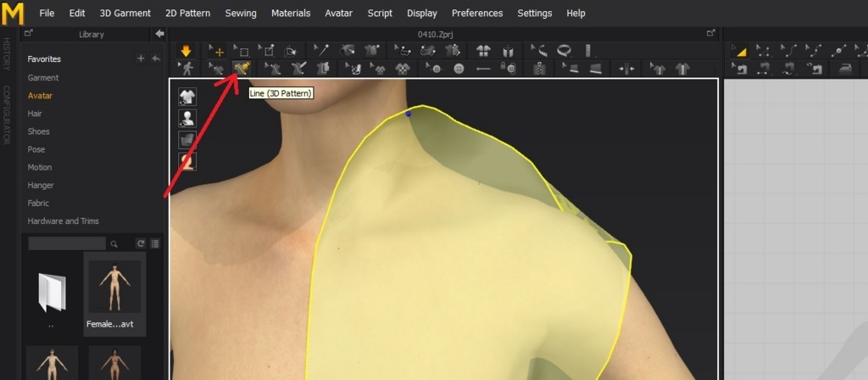Select the Female...avt avatar thumbnail
This screenshot has width=868, height=380.
coord(114,294)
